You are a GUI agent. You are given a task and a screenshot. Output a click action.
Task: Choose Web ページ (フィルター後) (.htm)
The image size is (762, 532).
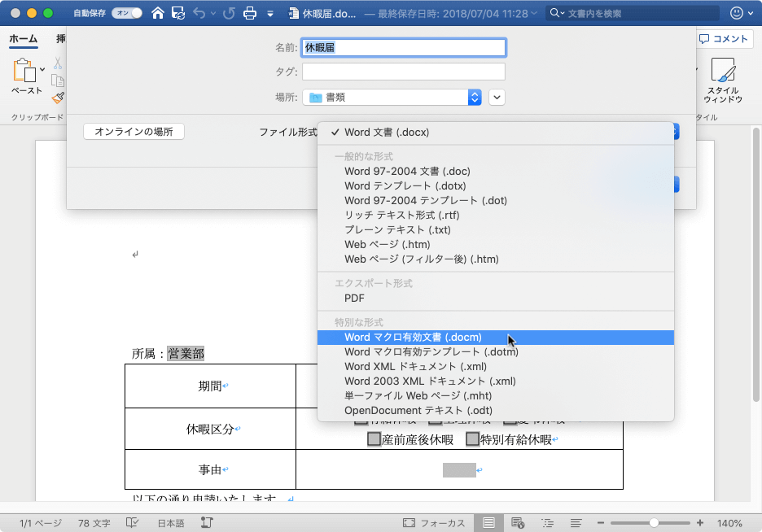(x=496, y=259)
